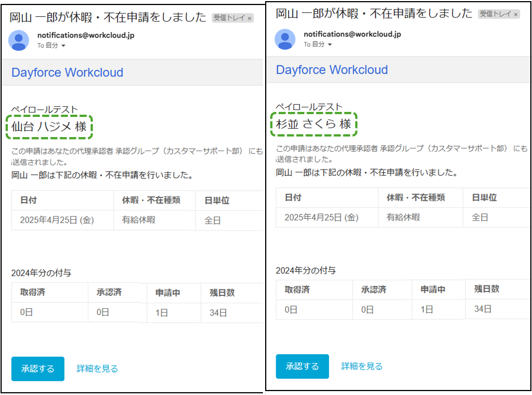
Task: Open 詳細を見る link in 杉並 さくら email
Action: 362,366
